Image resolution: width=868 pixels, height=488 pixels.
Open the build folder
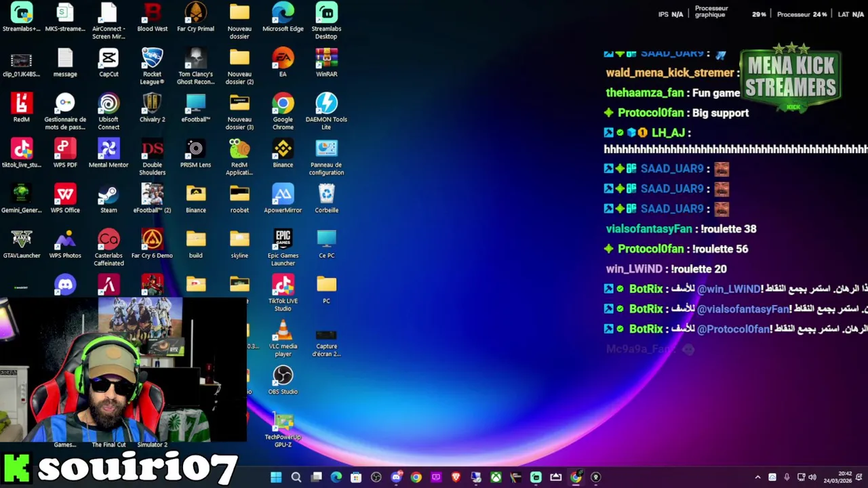click(195, 245)
